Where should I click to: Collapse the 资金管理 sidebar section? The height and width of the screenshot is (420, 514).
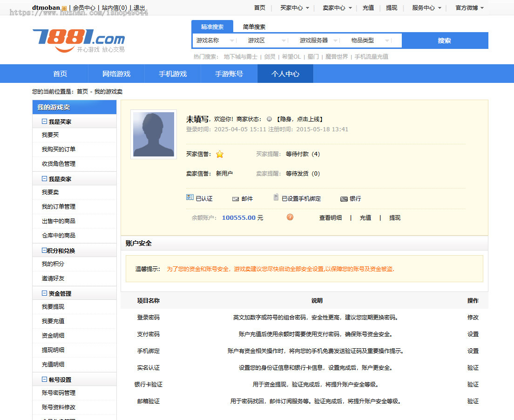coord(44,293)
